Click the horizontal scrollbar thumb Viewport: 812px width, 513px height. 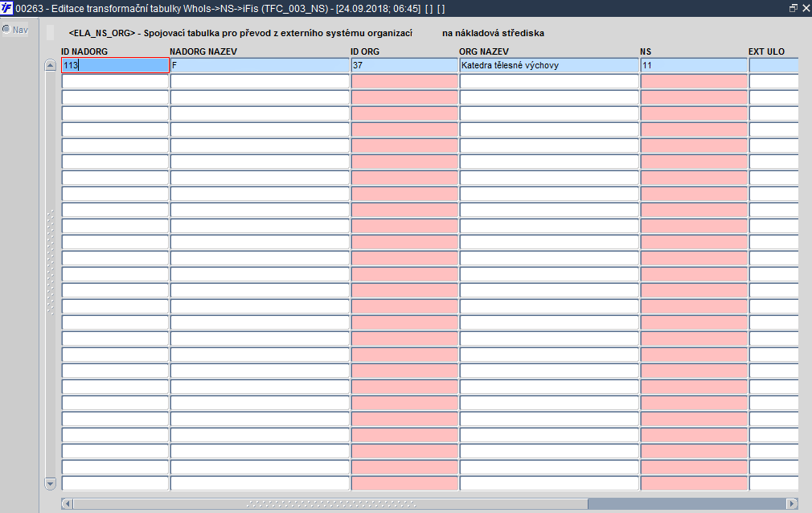pyautogui.click(x=330, y=503)
